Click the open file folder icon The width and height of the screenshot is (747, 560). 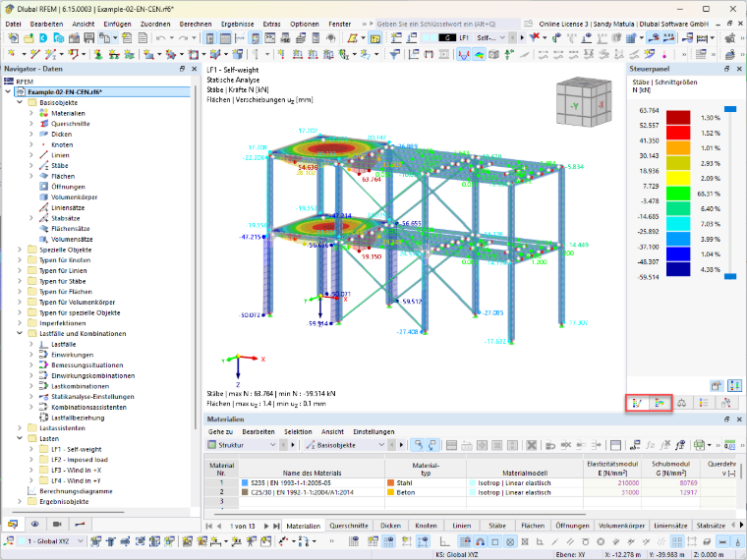coord(29,37)
